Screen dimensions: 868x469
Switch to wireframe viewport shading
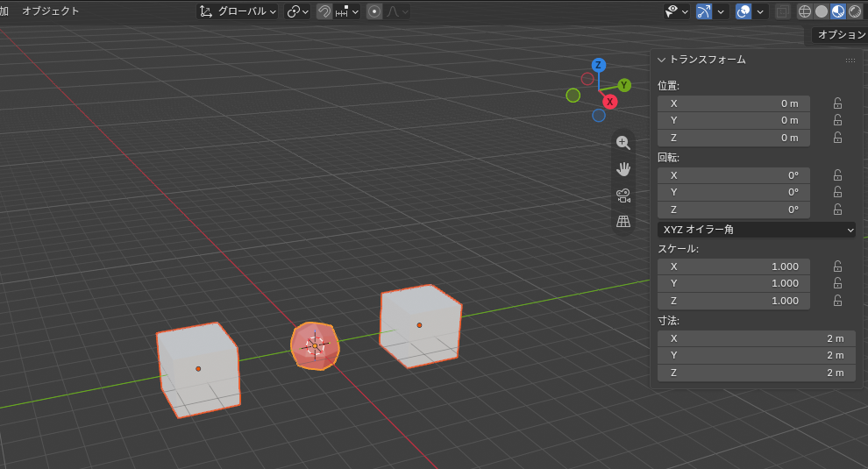coord(805,11)
